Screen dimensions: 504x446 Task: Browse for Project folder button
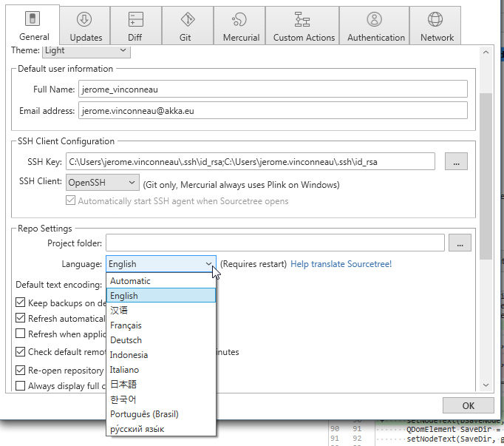pyautogui.click(x=460, y=243)
